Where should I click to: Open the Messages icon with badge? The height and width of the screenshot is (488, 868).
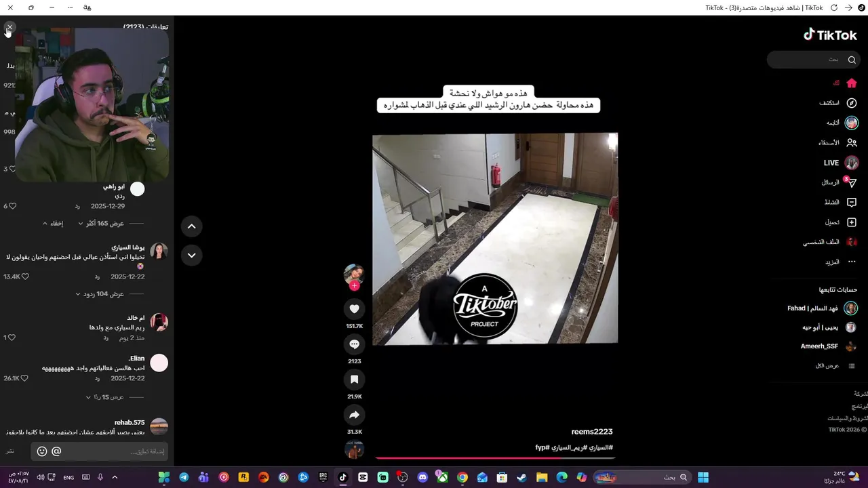click(x=852, y=182)
